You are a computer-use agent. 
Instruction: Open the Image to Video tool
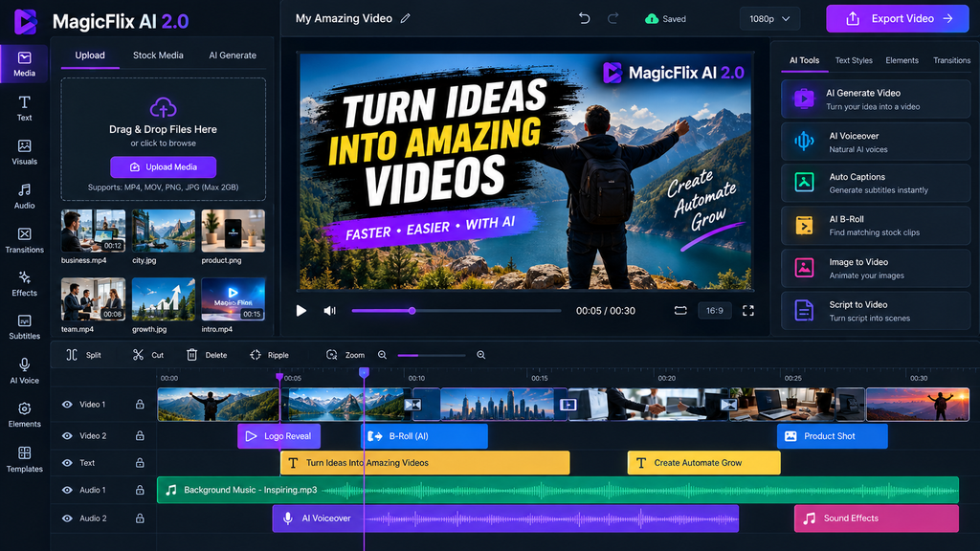(x=876, y=268)
